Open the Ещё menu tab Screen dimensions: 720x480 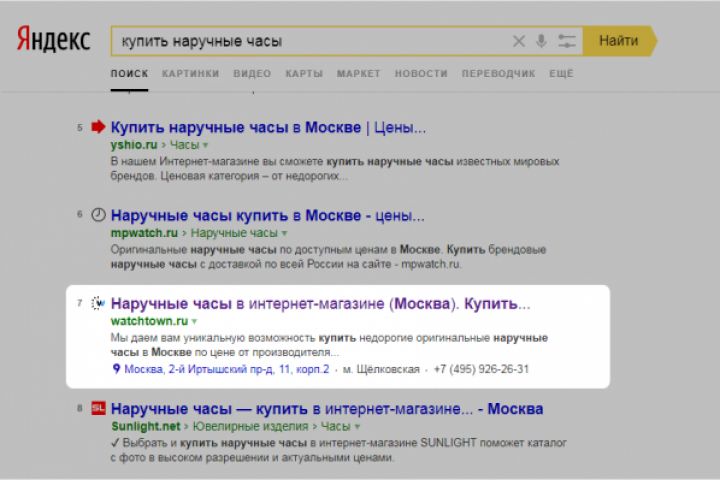point(561,73)
